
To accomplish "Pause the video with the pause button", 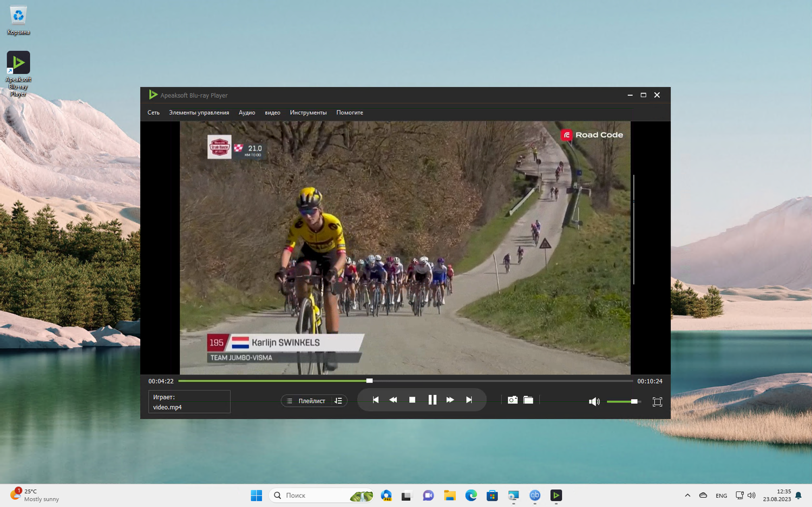I will point(432,400).
